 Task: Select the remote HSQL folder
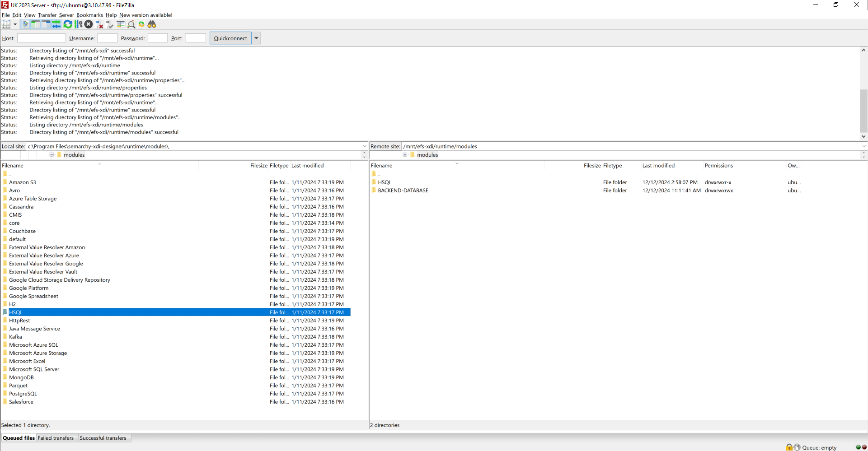(385, 182)
